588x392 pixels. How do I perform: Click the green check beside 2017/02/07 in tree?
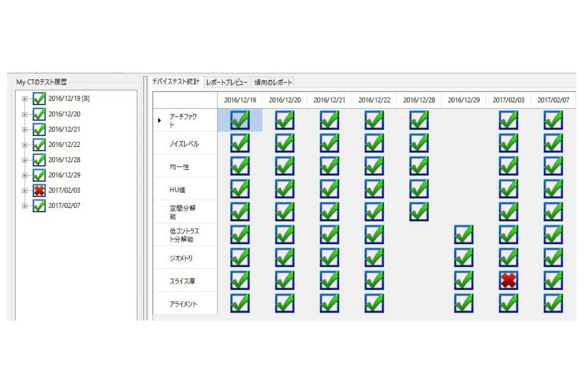click(39, 206)
